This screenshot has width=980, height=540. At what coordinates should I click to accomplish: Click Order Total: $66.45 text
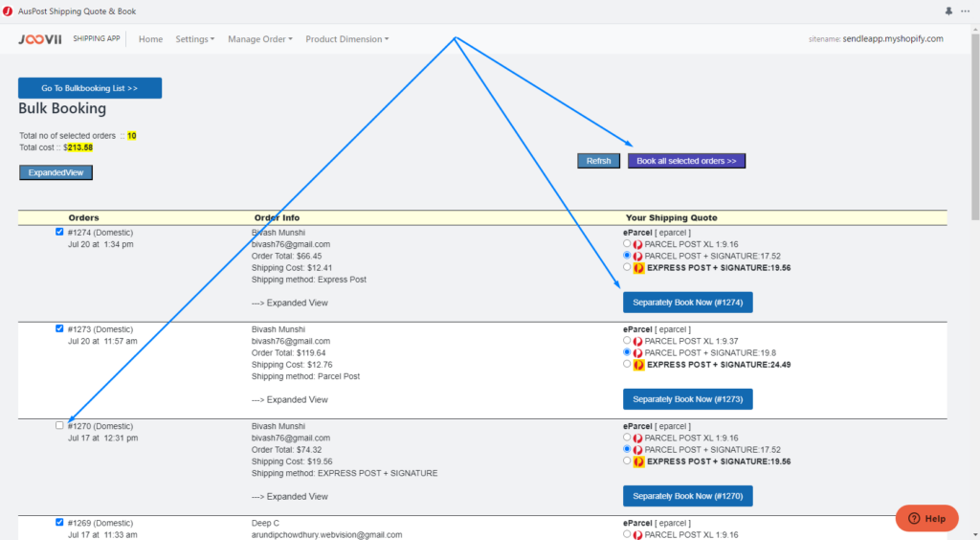pos(286,257)
